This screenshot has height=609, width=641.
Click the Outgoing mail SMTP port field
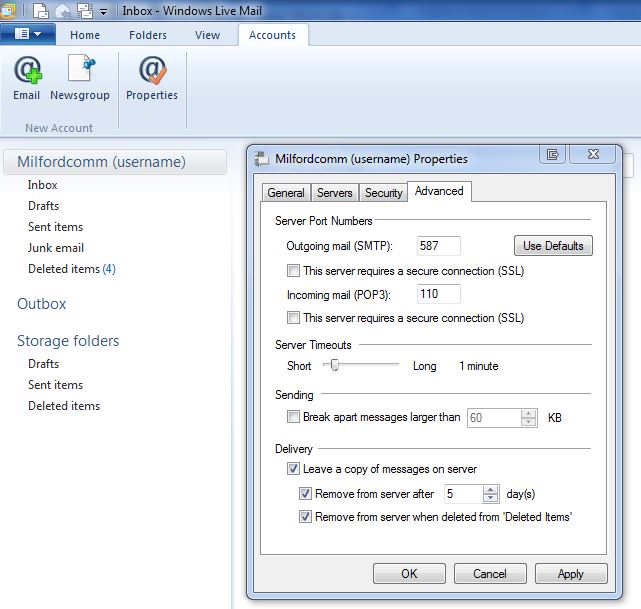439,246
